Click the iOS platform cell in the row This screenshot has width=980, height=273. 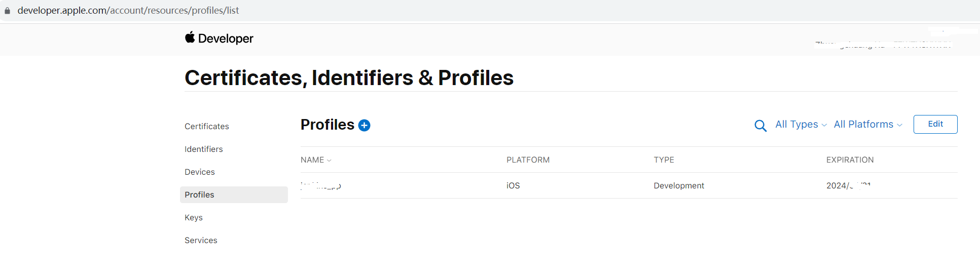click(513, 186)
